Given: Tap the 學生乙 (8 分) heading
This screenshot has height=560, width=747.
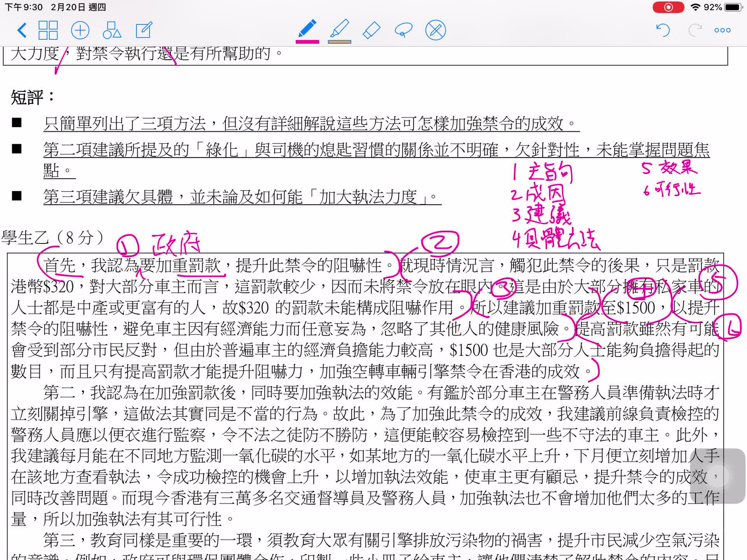Looking at the screenshot, I should [x=53, y=238].
